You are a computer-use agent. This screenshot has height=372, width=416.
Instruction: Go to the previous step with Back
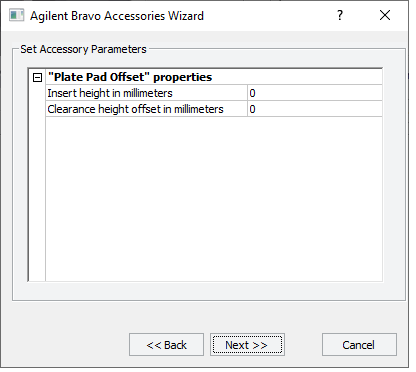click(166, 345)
